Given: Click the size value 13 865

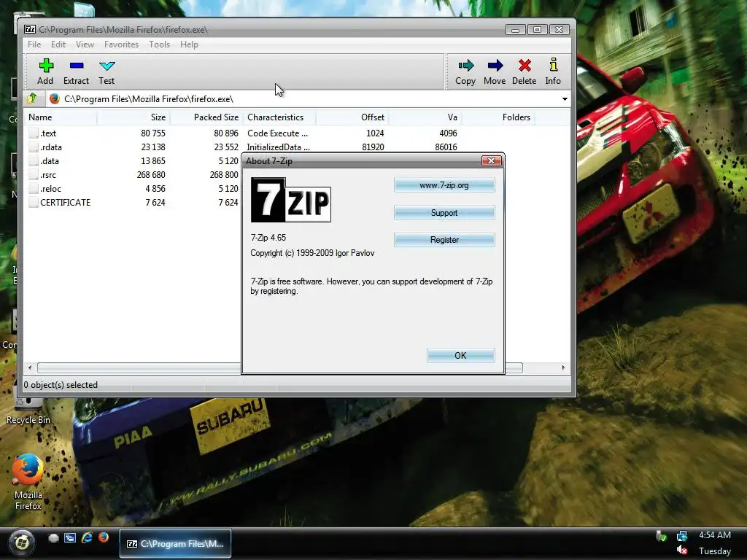Looking at the screenshot, I should [x=153, y=161].
